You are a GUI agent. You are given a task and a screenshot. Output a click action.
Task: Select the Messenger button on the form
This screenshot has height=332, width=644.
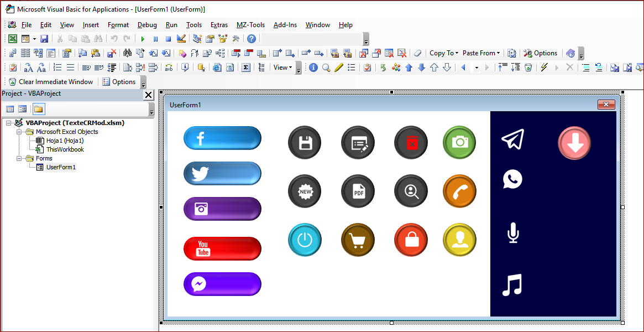(222, 284)
